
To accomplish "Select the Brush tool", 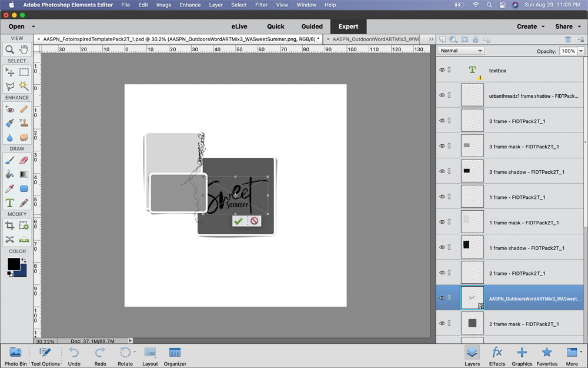I will coord(10,160).
